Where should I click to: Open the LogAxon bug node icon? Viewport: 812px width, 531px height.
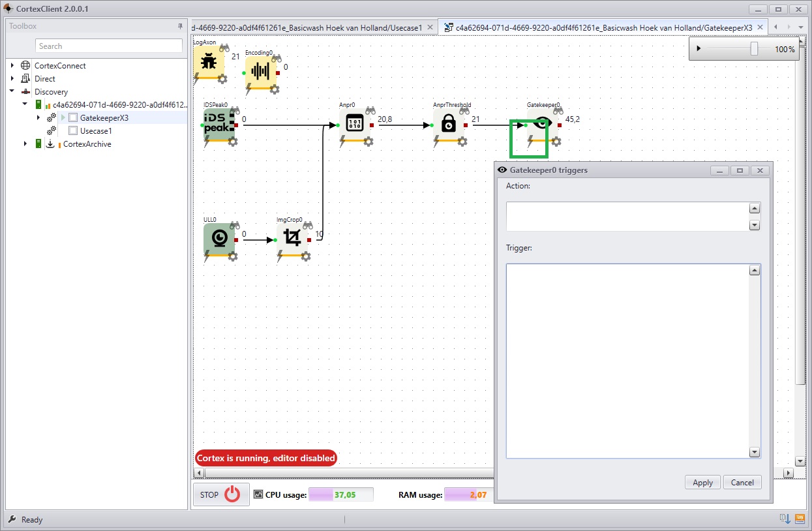[209, 62]
